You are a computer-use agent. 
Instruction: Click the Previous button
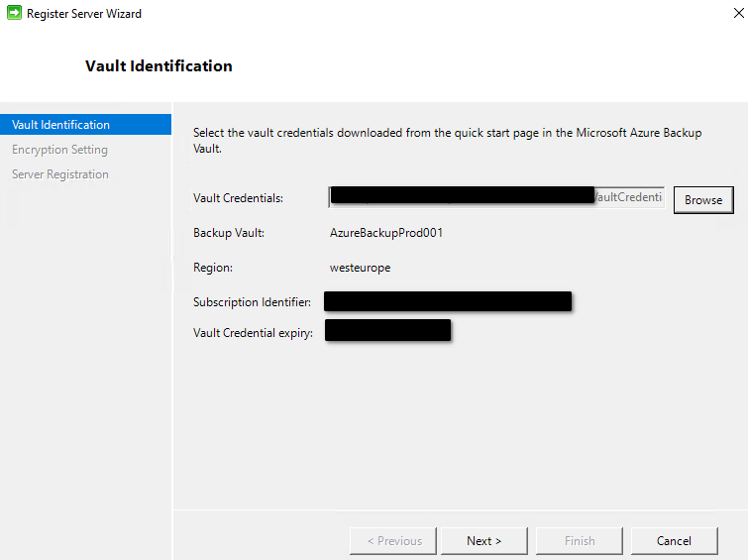393,541
